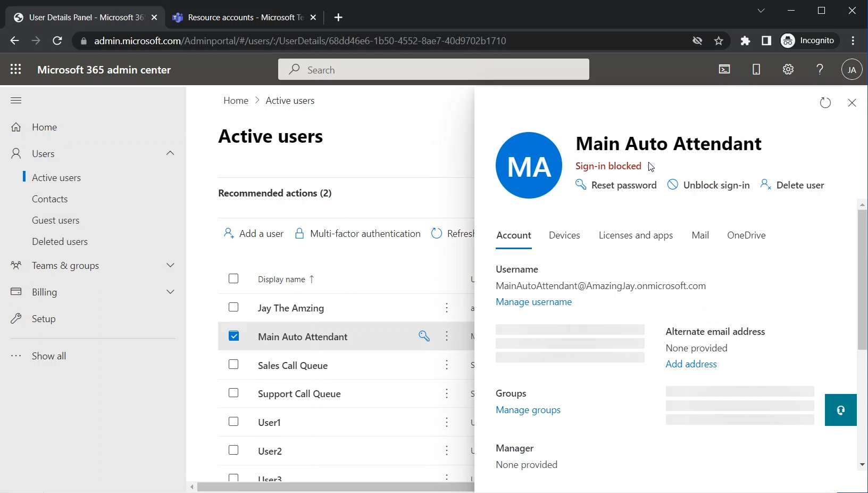The height and width of the screenshot is (493, 868).
Task: Open the mobile app download icon
Action: pyautogui.click(x=756, y=69)
